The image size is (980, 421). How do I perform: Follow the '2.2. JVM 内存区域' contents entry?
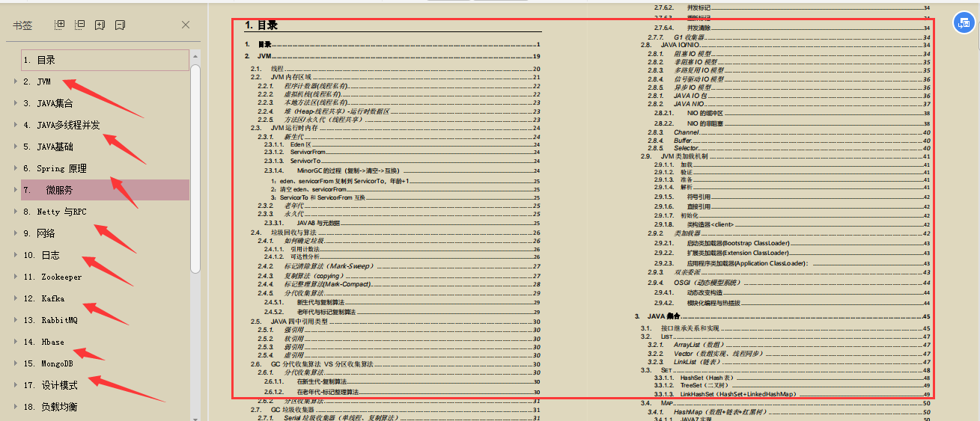395,77
